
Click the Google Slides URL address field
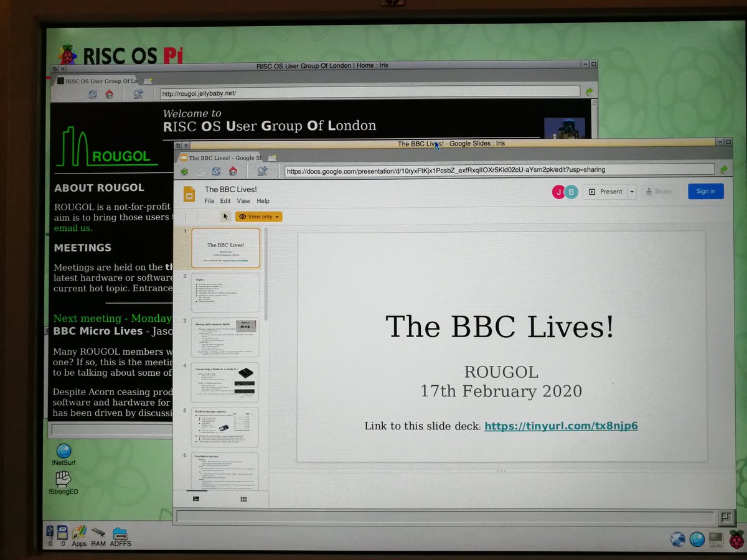(x=499, y=169)
